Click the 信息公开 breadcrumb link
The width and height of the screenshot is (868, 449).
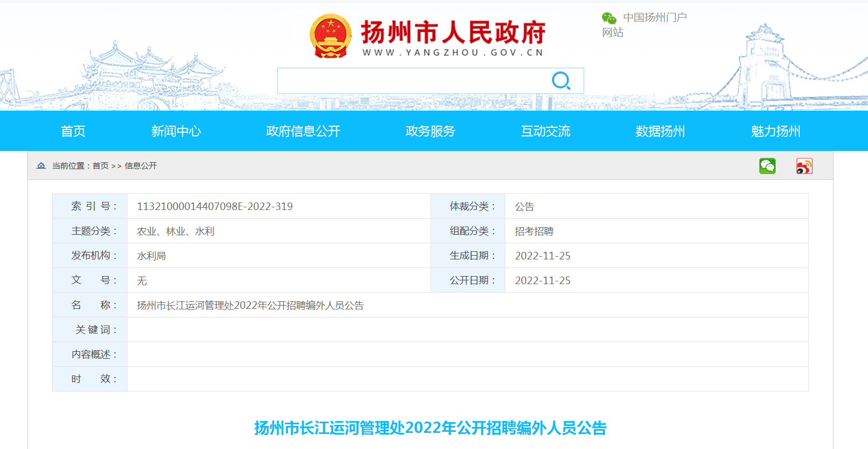tap(141, 166)
